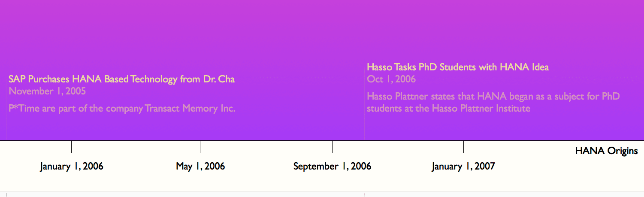The height and width of the screenshot is (197, 644).
Task: Click the HANA Origins timeline label
Action: coord(606,151)
